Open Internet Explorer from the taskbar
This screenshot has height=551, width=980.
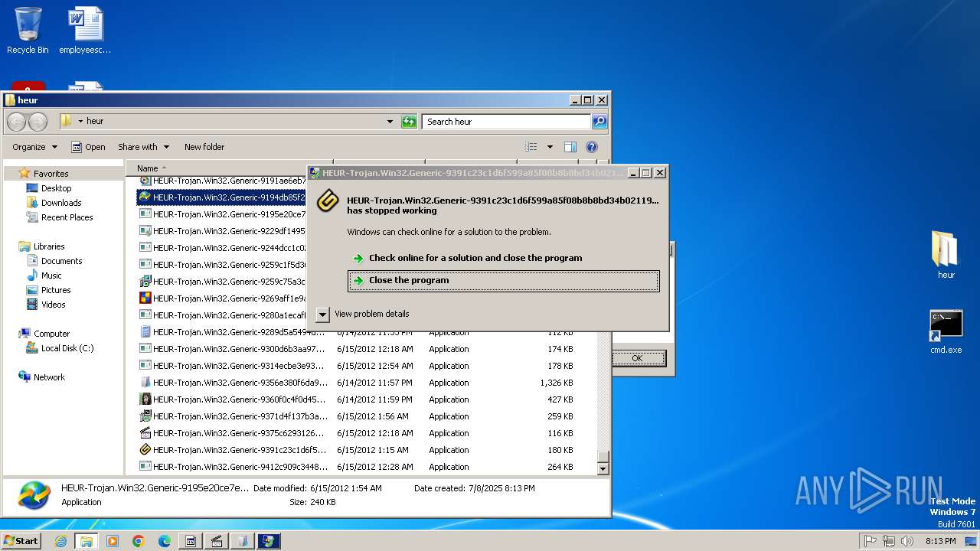coord(60,541)
